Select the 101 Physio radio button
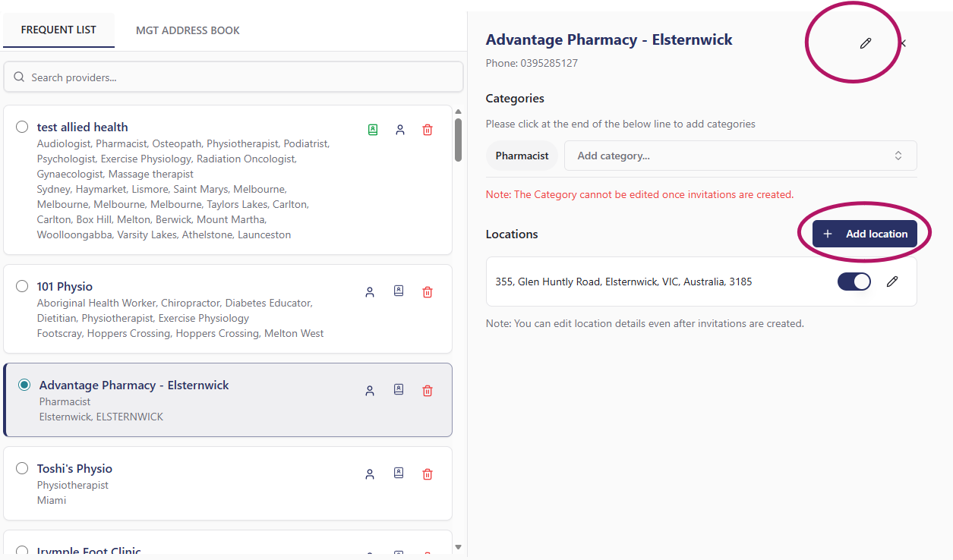This screenshot has height=560, width=953. pyautogui.click(x=22, y=286)
